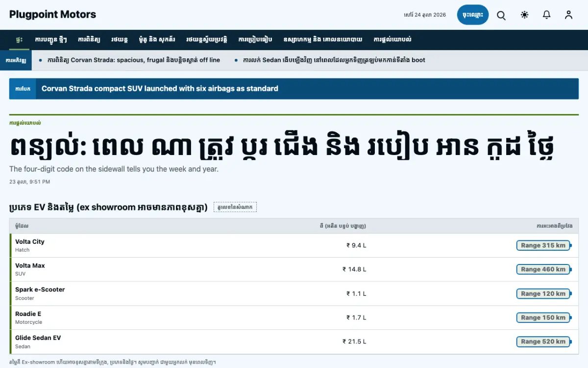Click the ₹ 14.8 L price cell

point(354,269)
